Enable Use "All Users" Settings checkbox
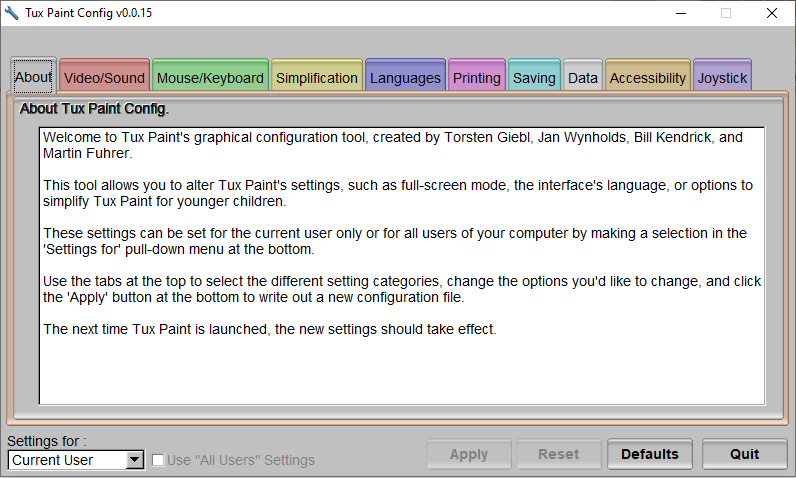 pyautogui.click(x=158, y=460)
